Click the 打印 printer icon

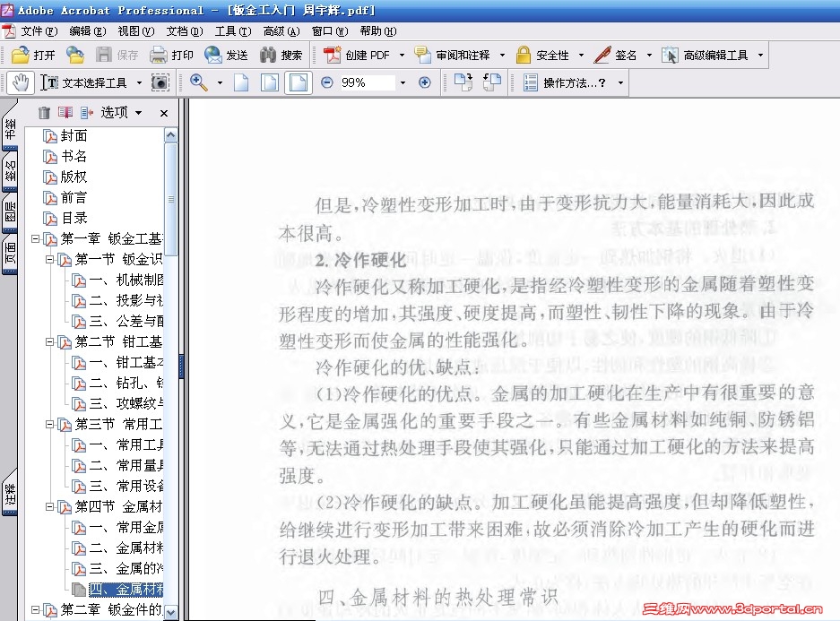[159, 55]
